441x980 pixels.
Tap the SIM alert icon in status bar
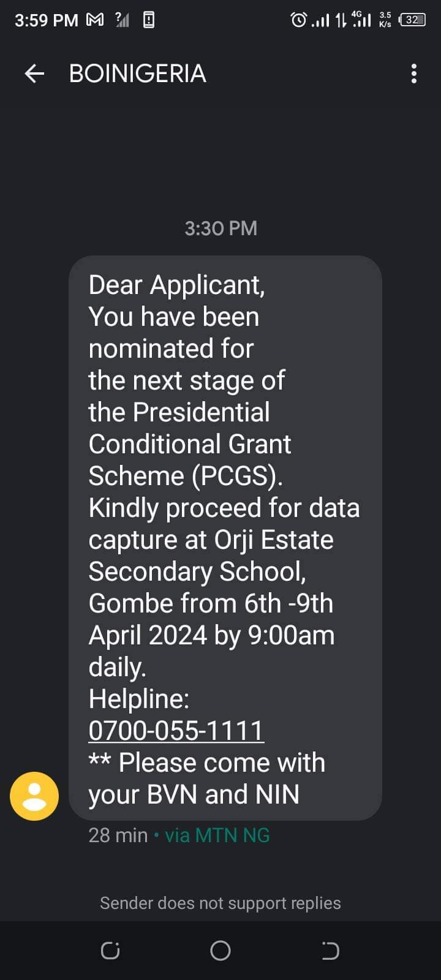[x=148, y=20]
